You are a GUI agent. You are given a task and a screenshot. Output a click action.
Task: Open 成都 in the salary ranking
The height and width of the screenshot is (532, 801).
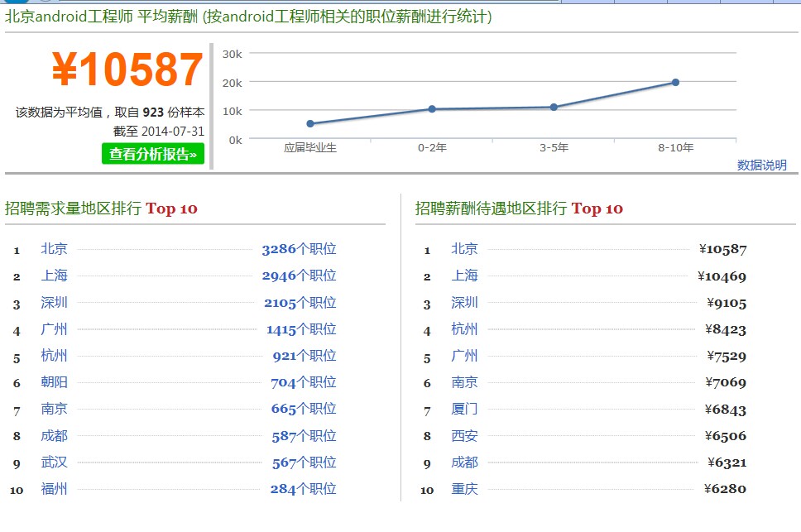tap(464, 462)
